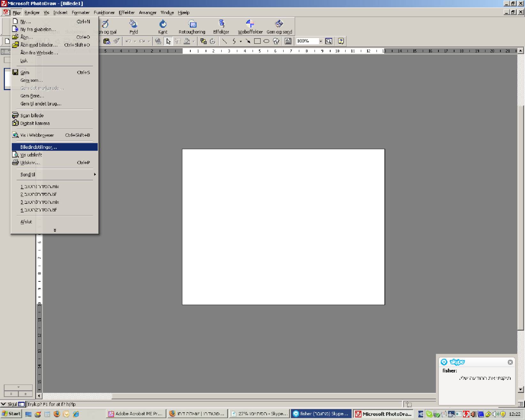This screenshot has height=420, width=525.
Task: Select Billedindstillinger... menu entry
Action: (x=55, y=147)
